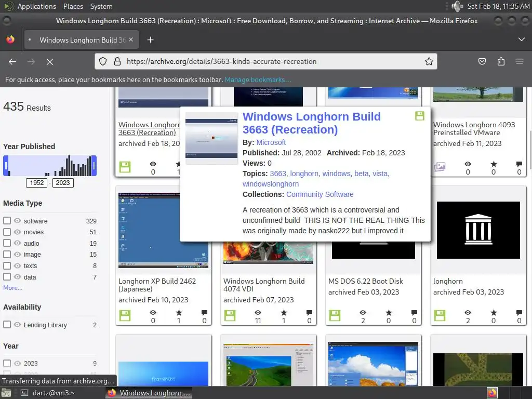Click image icon on Longhorn 4093 VMware card

click(x=440, y=167)
